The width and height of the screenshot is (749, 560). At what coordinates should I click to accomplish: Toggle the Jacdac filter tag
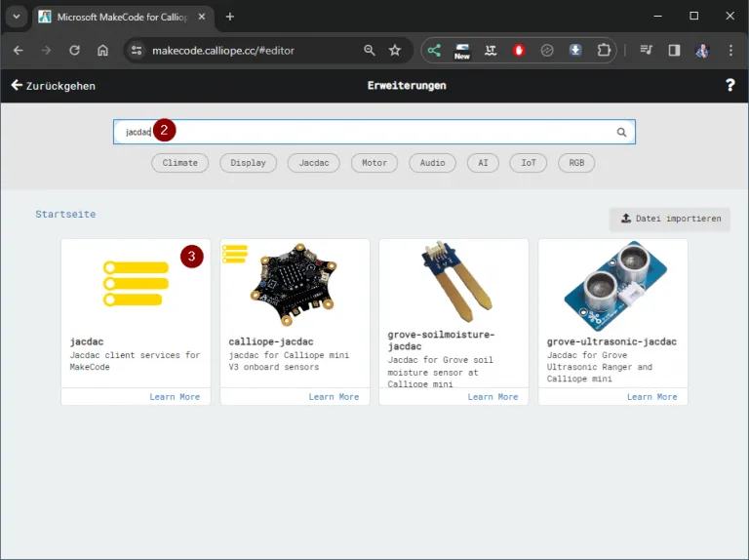point(314,163)
